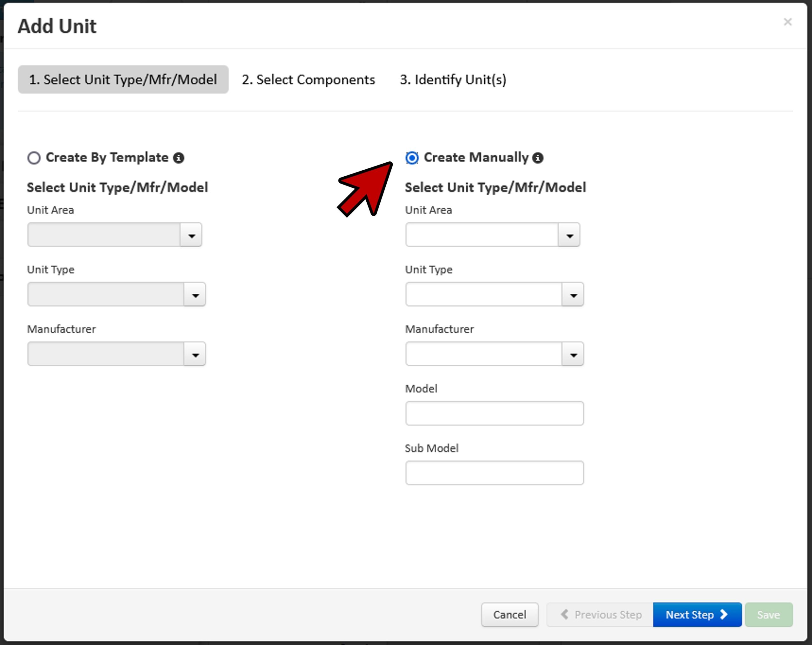Click into the Model text field
812x645 pixels.
click(x=494, y=414)
